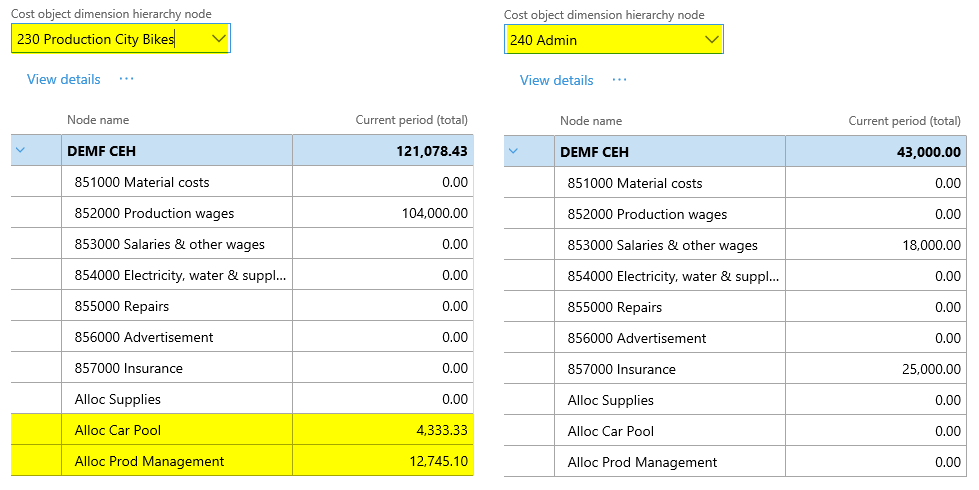Collapse DEMF CEH node in left grid
The image size is (979, 490).
21,151
